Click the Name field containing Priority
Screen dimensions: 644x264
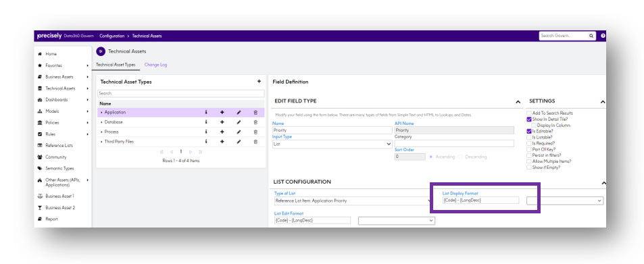[332, 130]
